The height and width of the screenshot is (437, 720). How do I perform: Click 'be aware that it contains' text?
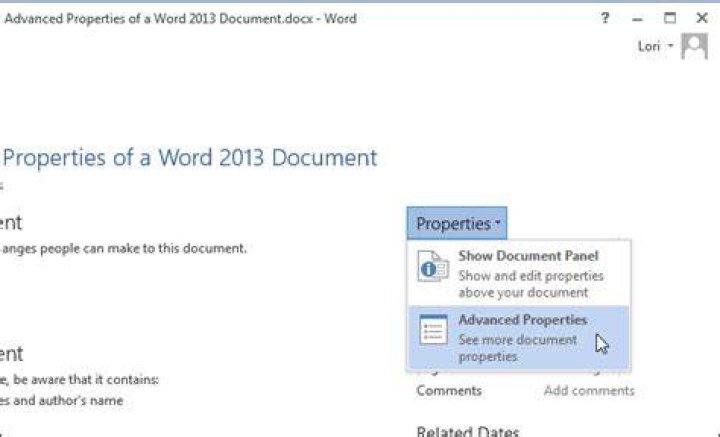86,380
